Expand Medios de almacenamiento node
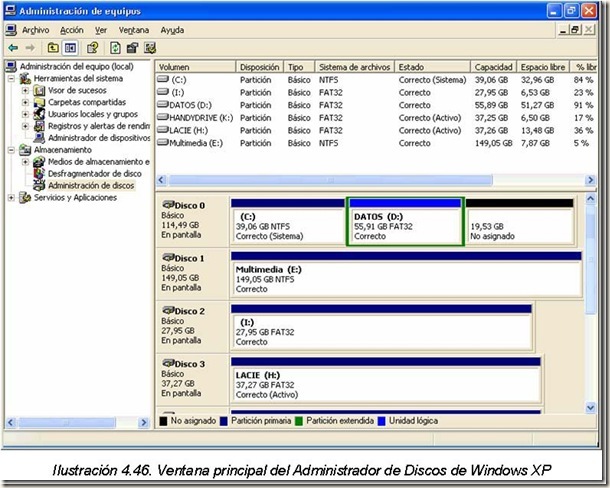 pos(26,161)
